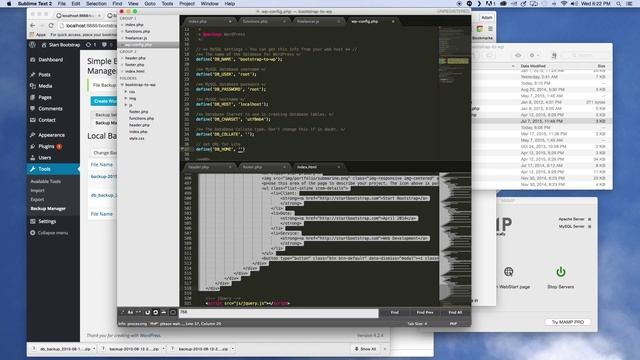
Task: Expand the css folder in sidebar
Action: (x=126, y=92)
